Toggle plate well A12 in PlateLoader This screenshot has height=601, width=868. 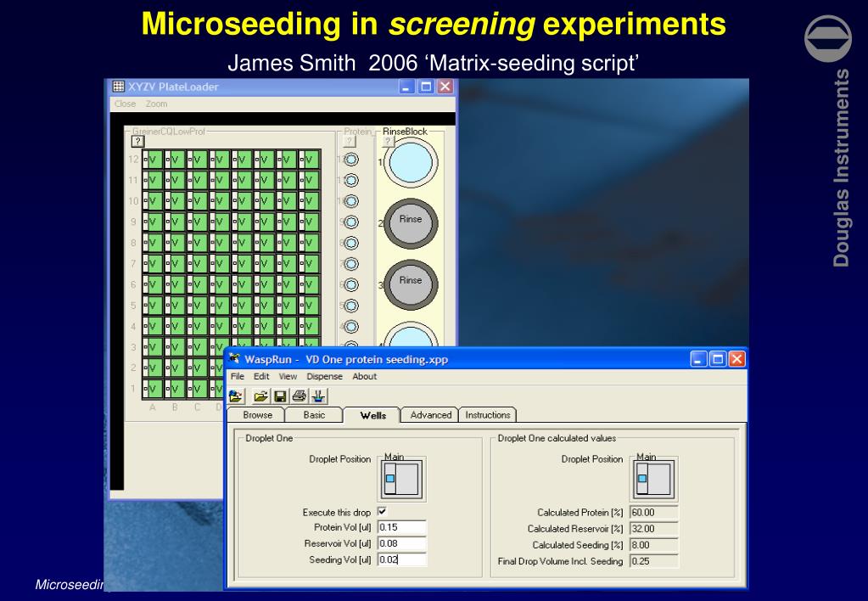tap(153, 160)
